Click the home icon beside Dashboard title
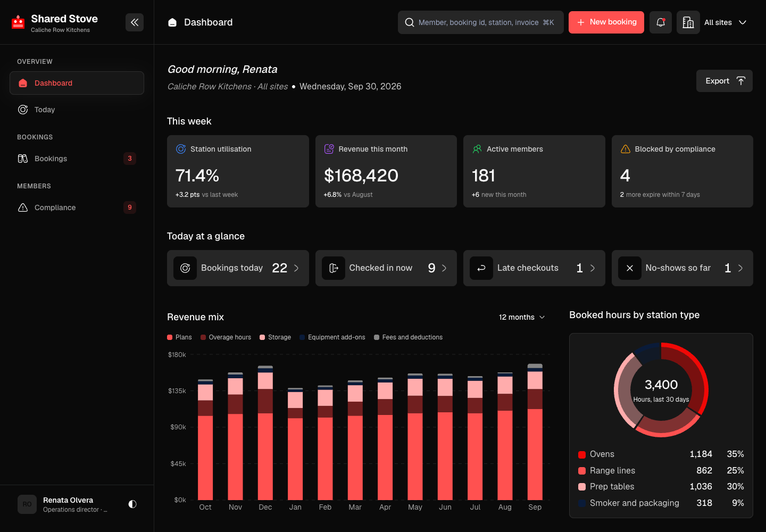Image resolution: width=766 pixels, height=532 pixels. coord(172,22)
